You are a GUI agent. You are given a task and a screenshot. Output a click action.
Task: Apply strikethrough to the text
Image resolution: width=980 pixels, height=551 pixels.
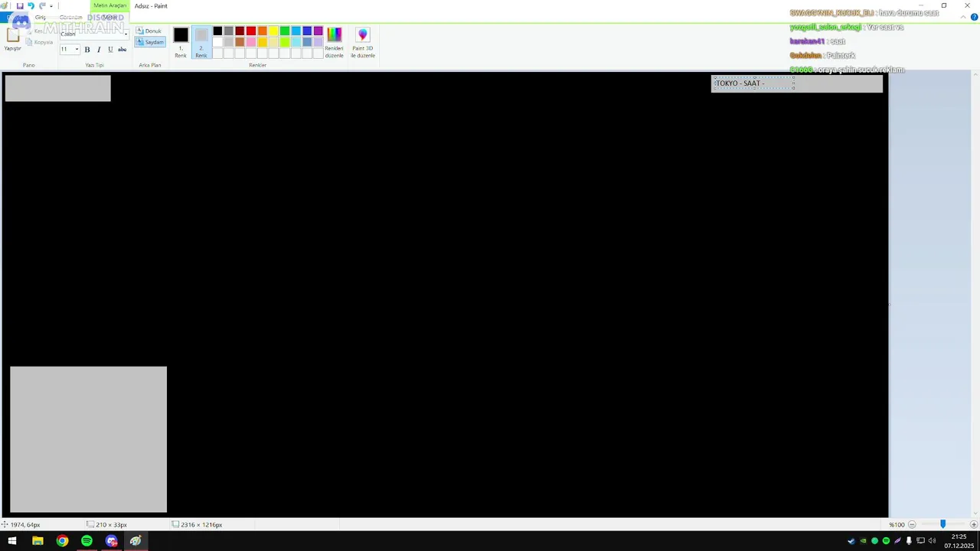point(122,50)
